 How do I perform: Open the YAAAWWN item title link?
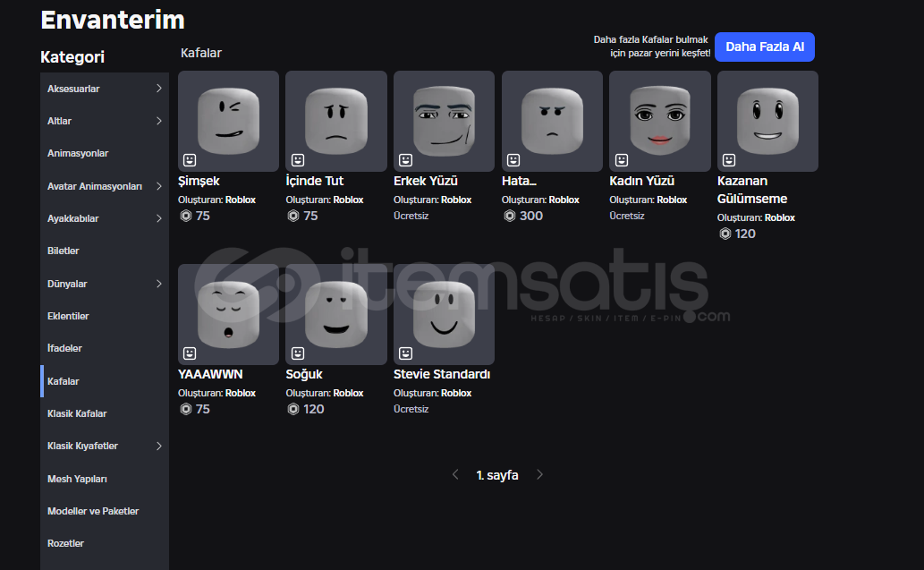point(210,374)
